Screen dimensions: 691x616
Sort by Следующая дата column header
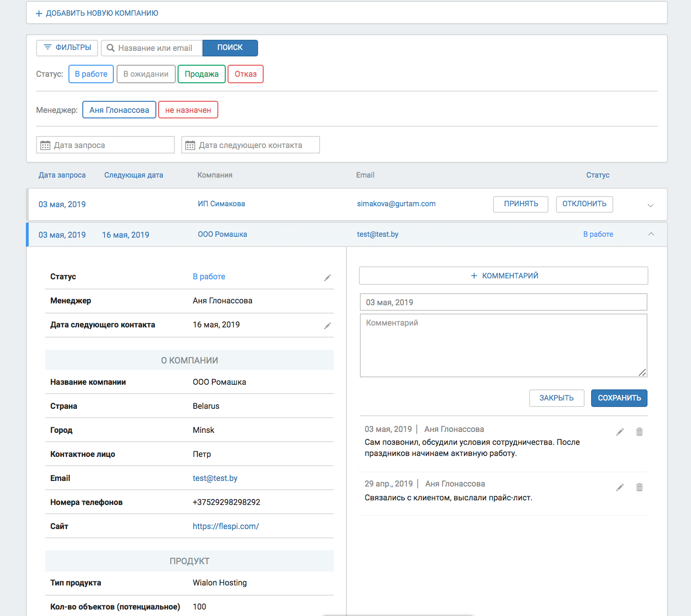134,175
